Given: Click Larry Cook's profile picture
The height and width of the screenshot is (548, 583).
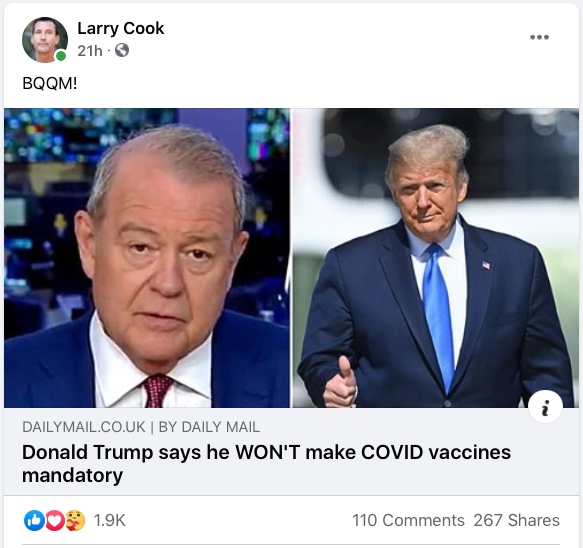Looking at the screenshot, I should [45, 39].
